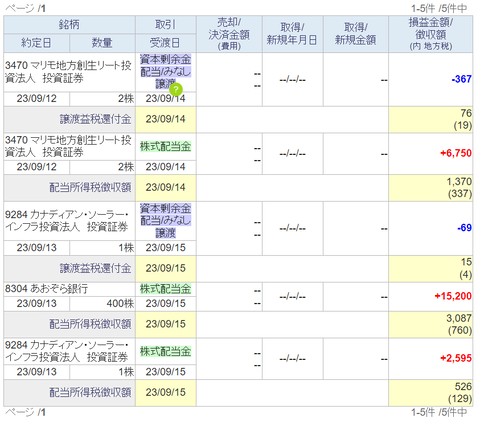Click the 損益金額/徴収額 column header

coord(431,34)
